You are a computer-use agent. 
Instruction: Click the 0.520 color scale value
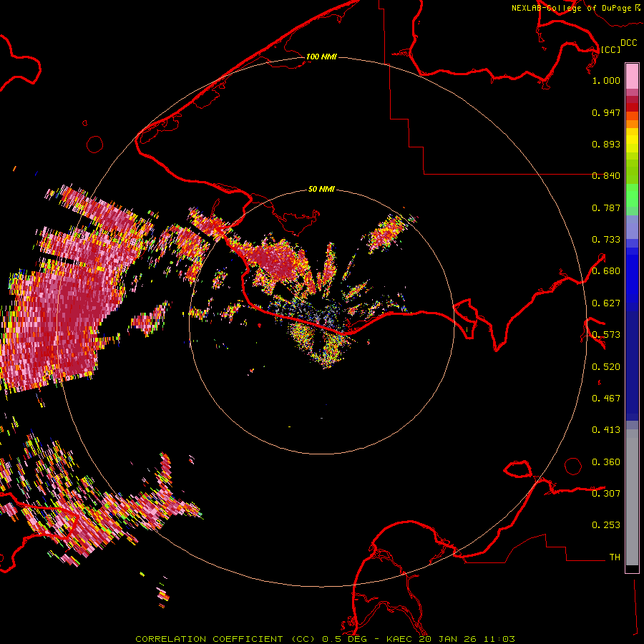pos(606,367)
